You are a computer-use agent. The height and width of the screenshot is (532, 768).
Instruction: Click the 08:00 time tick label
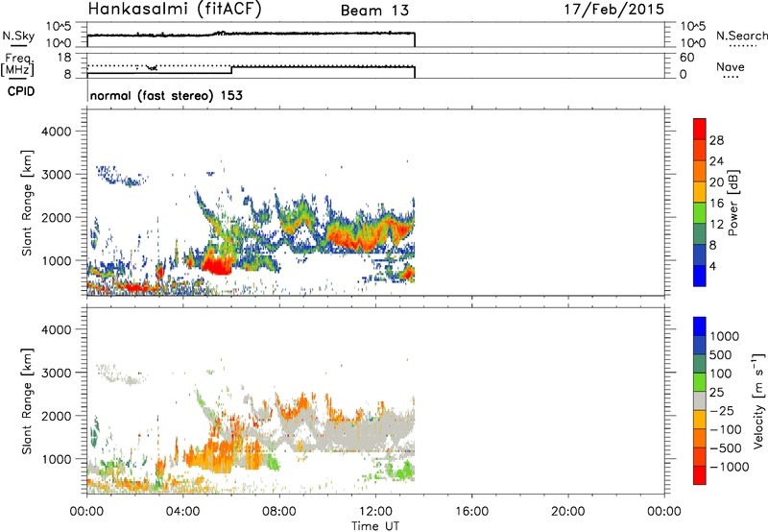pos(279,512)
